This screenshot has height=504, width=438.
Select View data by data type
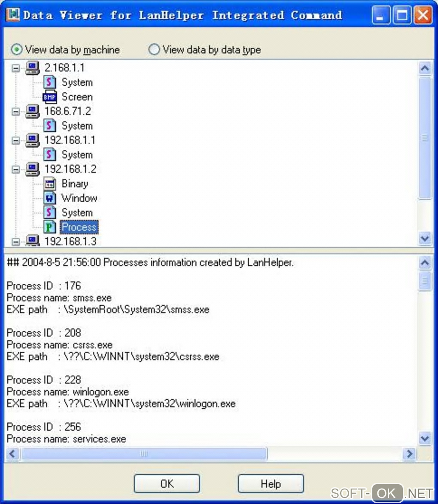click(x=204, y=50)
